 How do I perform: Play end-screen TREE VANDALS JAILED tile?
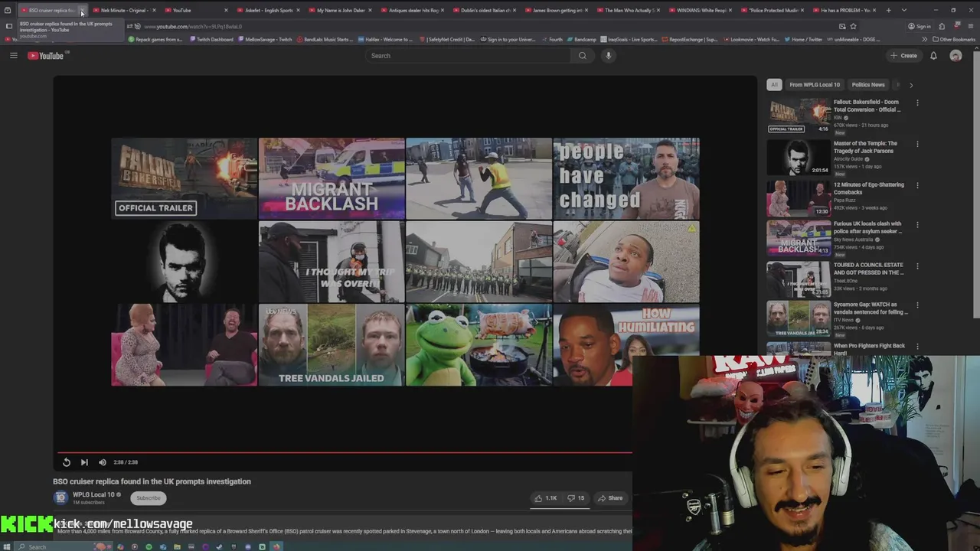pyautogui.click(x=332, y=344)
